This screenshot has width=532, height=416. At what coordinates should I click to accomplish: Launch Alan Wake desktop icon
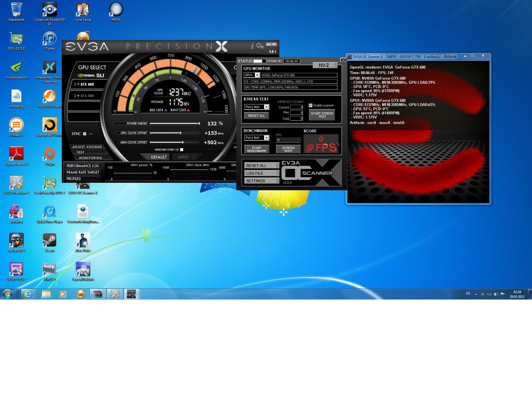pos(83,243)
